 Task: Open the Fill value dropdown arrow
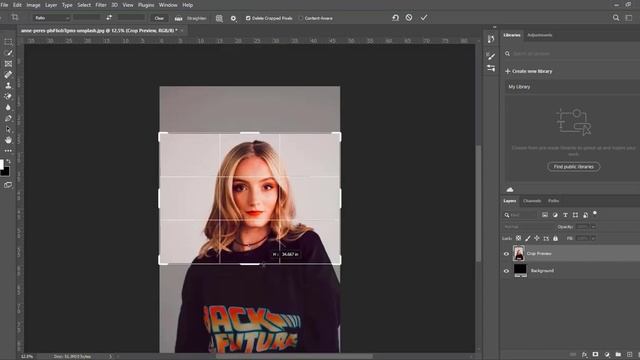(x=593, y=238)
